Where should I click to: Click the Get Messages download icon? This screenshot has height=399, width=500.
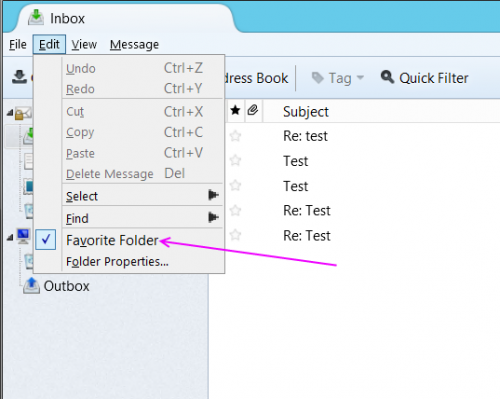pyautogui.click(x=19, y=77)
